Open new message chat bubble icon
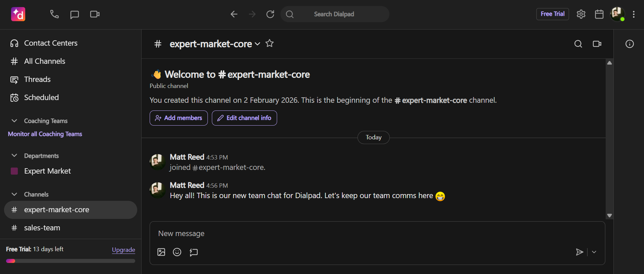The width and height of the screenshot is (644, 274). [x=74, y=14]
